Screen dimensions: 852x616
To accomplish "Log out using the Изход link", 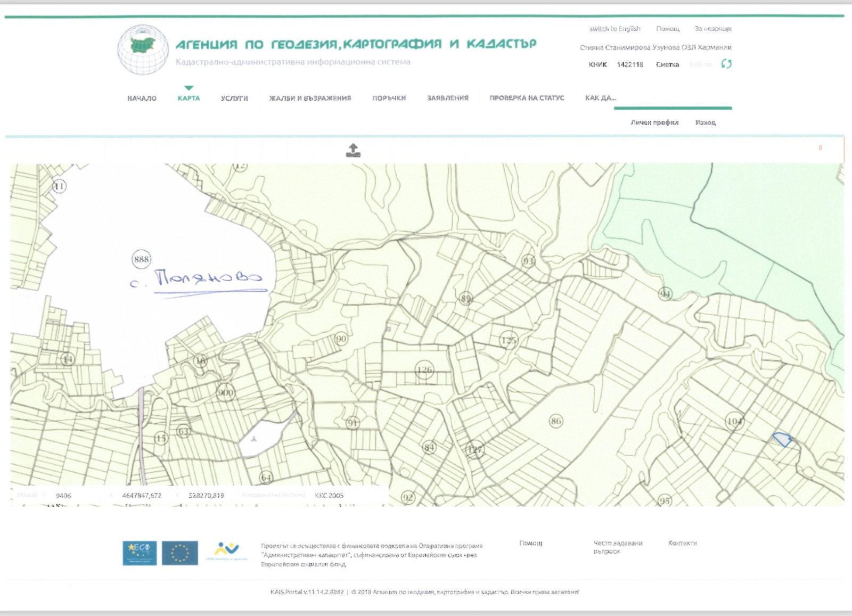I will pos(705,122).
